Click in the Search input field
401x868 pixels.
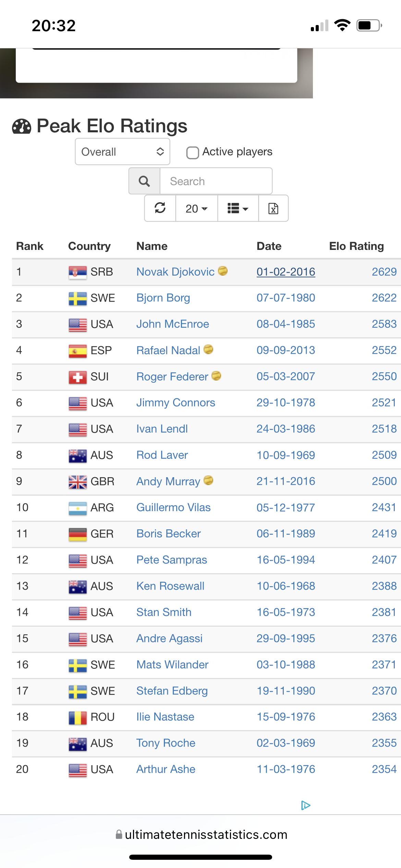pyautogui.click(x=216, y=181)
